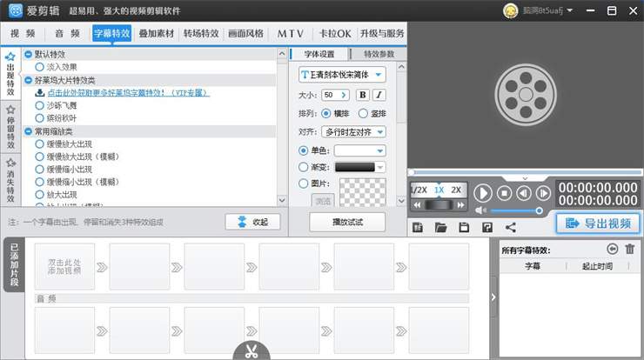Switch to the 视频 tab
644x360 pixels.
pos(23,33)
